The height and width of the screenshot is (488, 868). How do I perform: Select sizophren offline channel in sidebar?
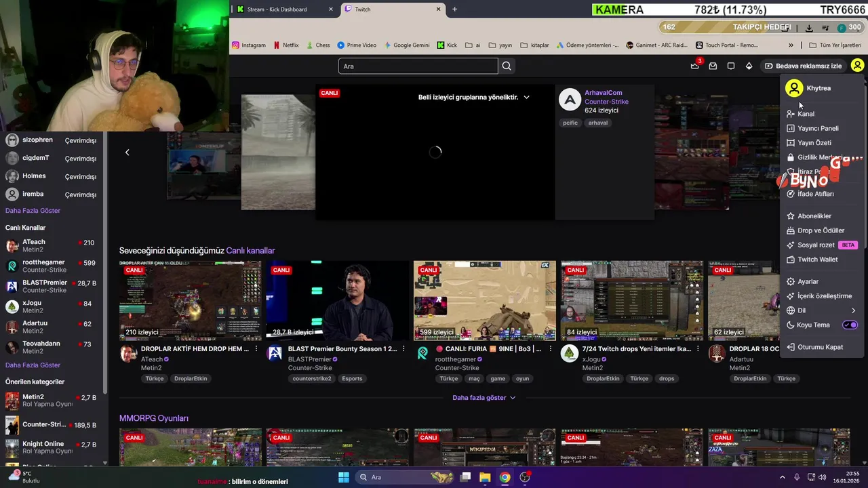[51, 140]
